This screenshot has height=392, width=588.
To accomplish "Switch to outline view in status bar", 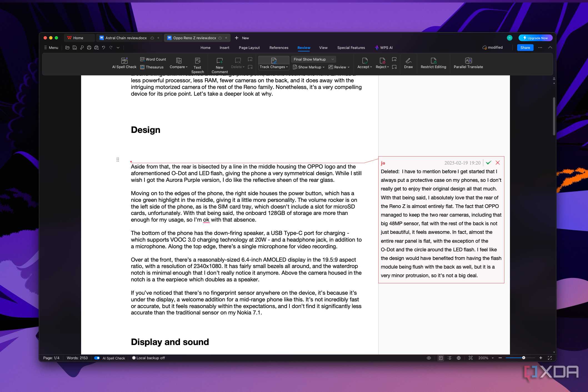I will point(450,358).
